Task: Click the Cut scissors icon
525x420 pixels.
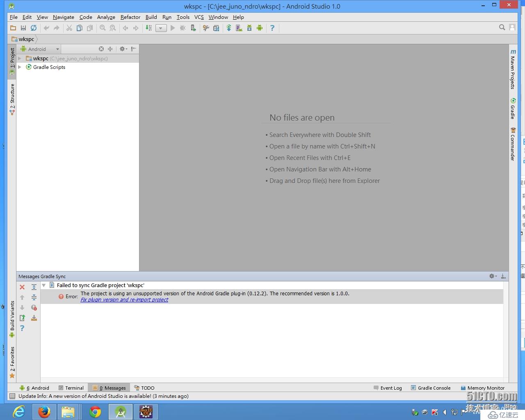Action: (69, 28)
